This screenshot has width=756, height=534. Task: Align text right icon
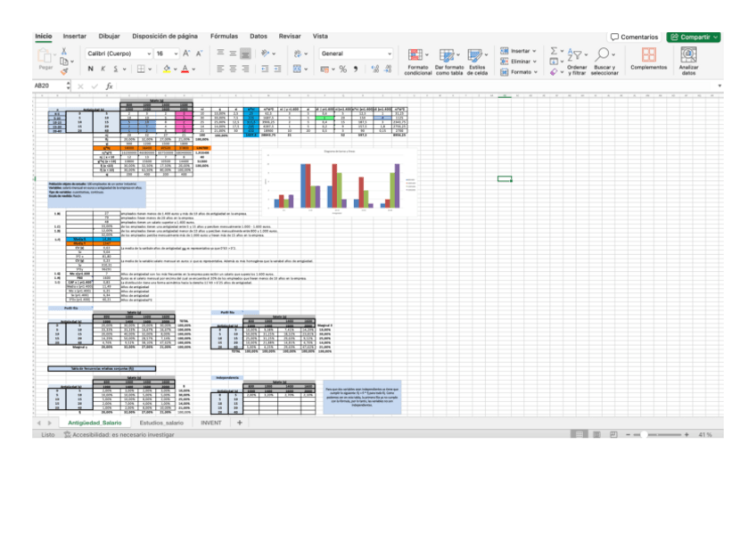click(245, 69)
